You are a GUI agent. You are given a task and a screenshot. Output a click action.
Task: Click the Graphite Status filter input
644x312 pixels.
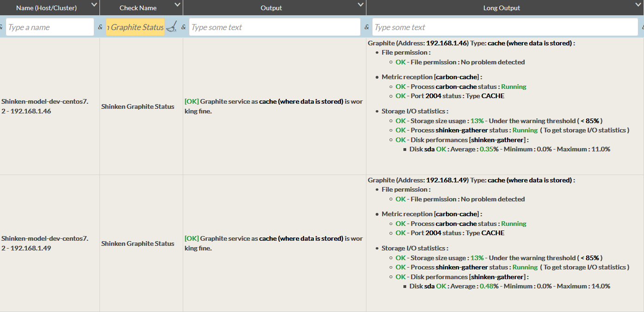(x=135, y=27)
